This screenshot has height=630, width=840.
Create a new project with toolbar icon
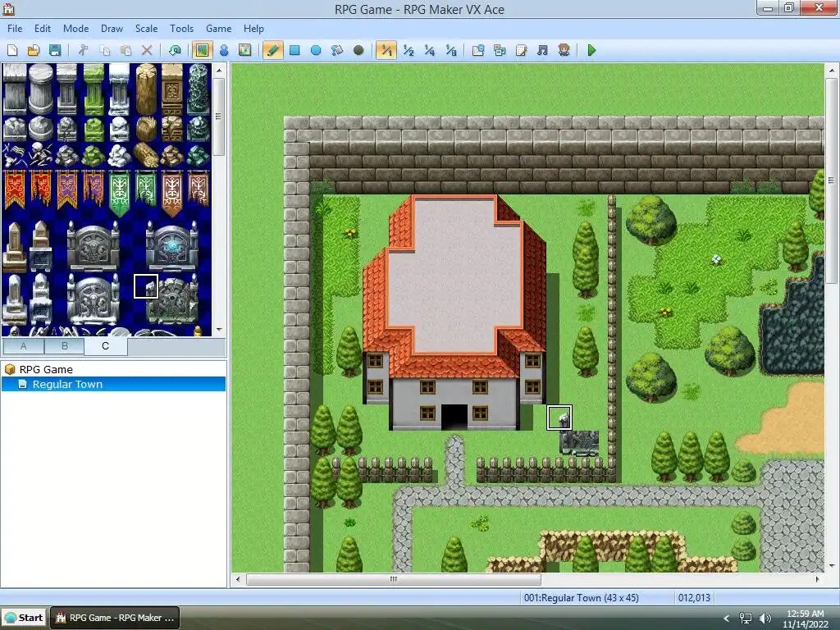point(12,50)
